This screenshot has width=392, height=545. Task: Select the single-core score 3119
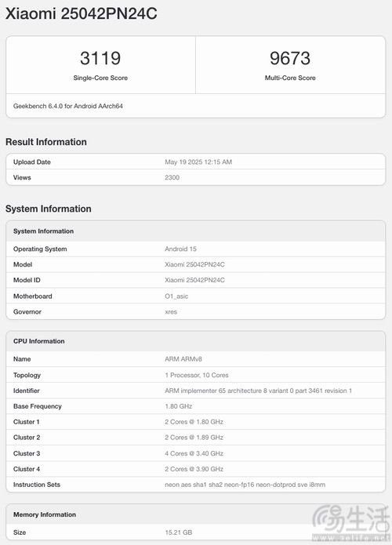tap(100, 58)
